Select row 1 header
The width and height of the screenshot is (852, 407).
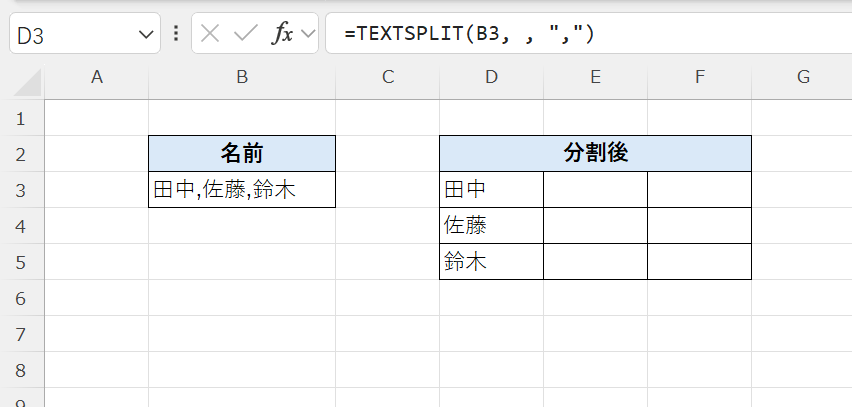point(22,118)
